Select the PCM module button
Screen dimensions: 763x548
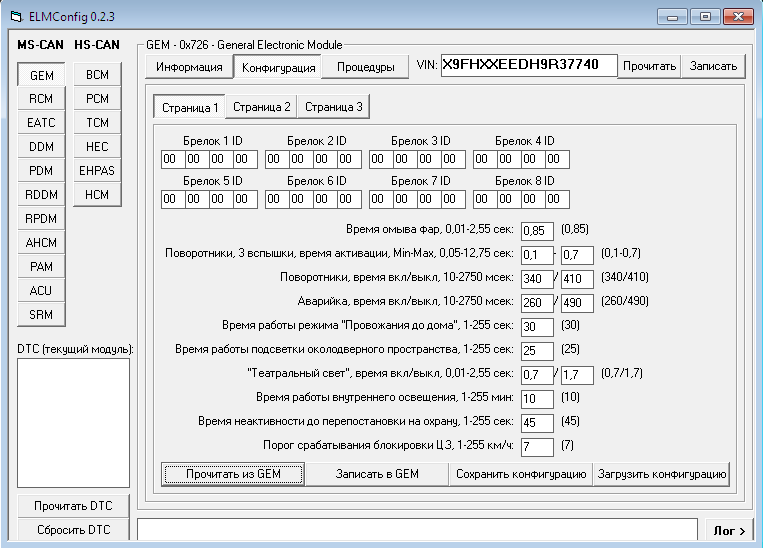tap(97, 99)
